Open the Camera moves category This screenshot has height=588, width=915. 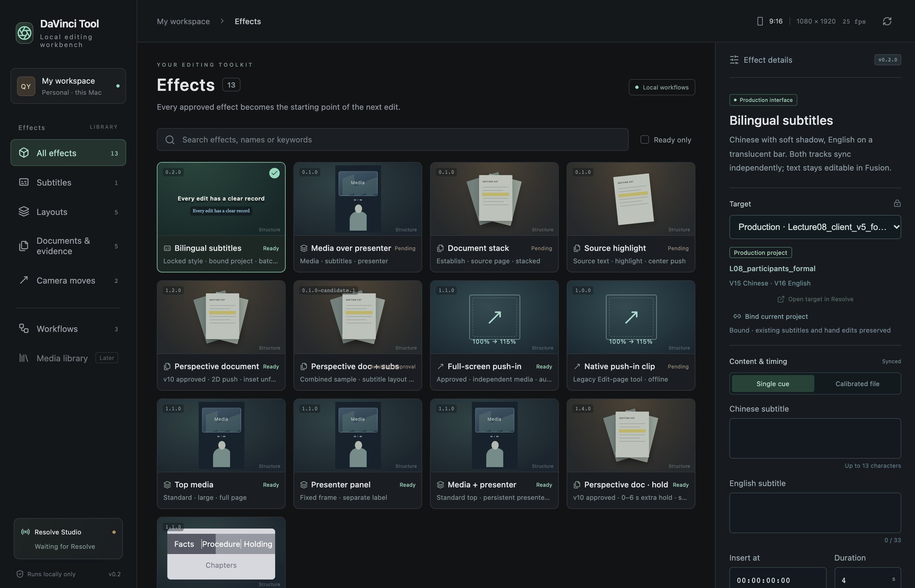tap(68, 280)
